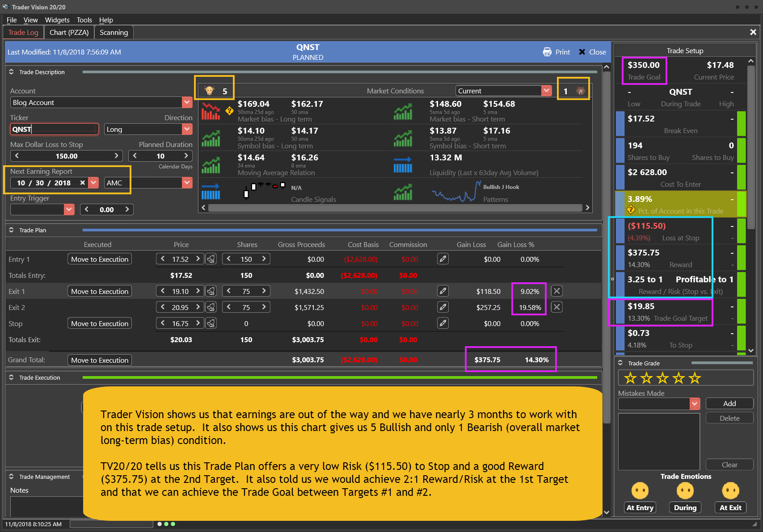The image size is (763, 532).
Task: Decrease Planned Duration value
Action: point(135,155)
